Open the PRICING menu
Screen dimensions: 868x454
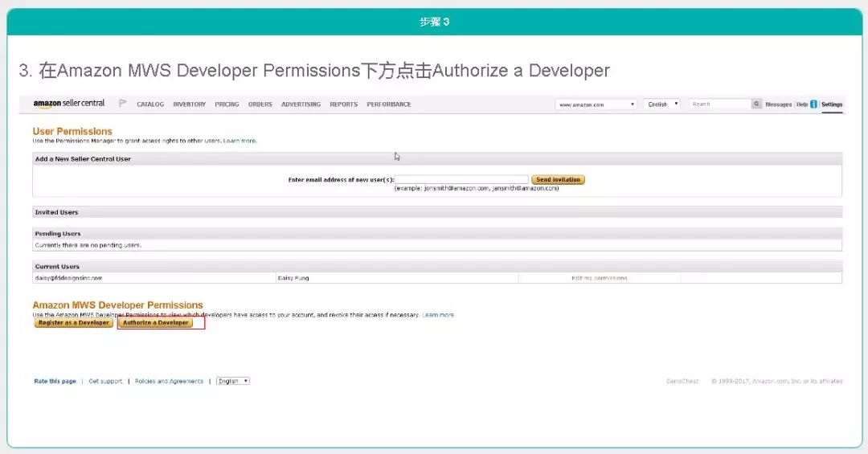coord(227,104)
